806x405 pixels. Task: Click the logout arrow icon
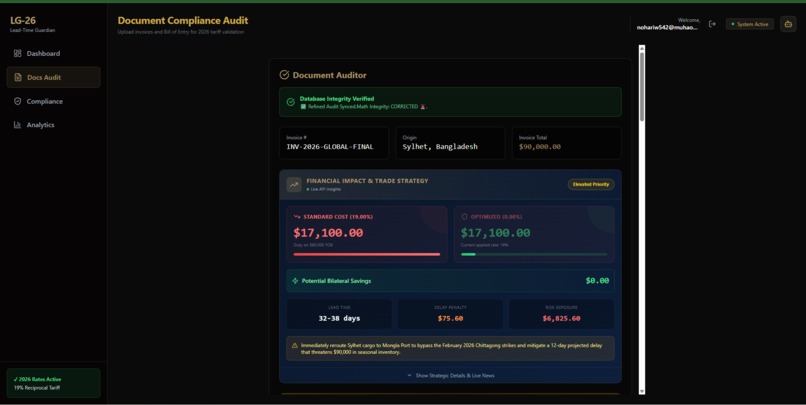coord(712,24)
